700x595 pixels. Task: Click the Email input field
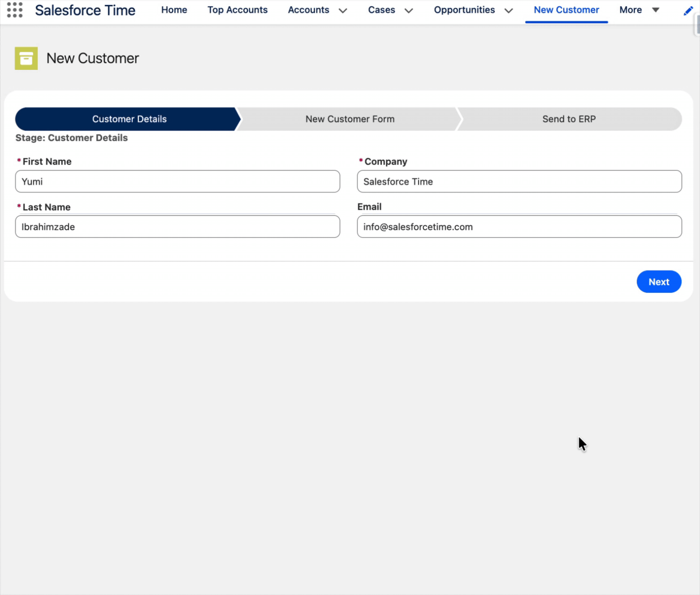tap(519, 227)
